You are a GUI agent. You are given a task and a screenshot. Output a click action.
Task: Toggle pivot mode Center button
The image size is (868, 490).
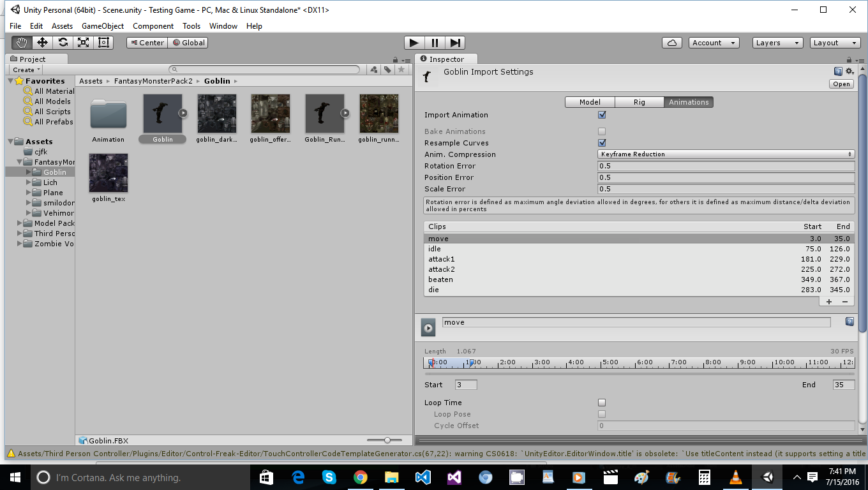[x=147, y=43]
